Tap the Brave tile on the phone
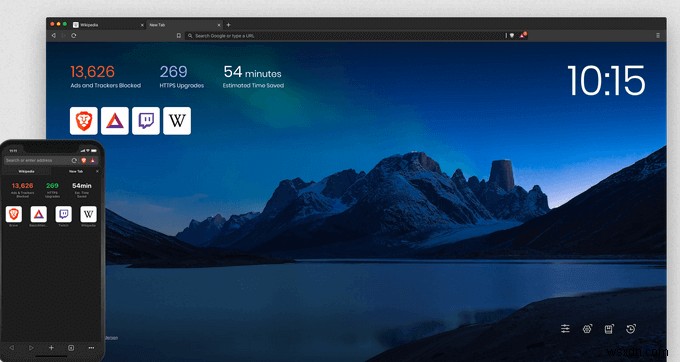 coord(13,214)
